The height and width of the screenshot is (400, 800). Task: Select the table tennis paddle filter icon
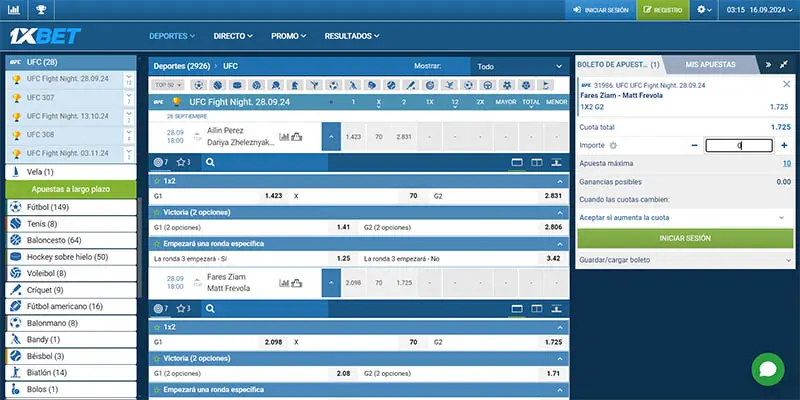tap(276, 85)
